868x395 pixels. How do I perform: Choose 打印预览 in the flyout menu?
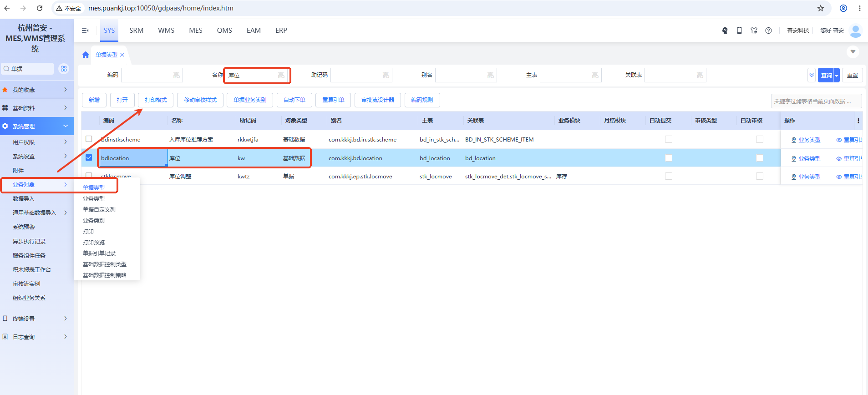tap(94, 242)
